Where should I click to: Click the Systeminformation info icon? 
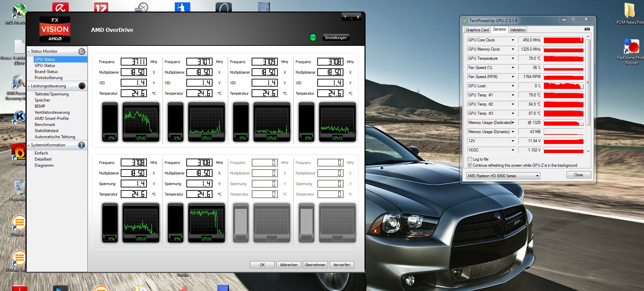tap(82, 145)
